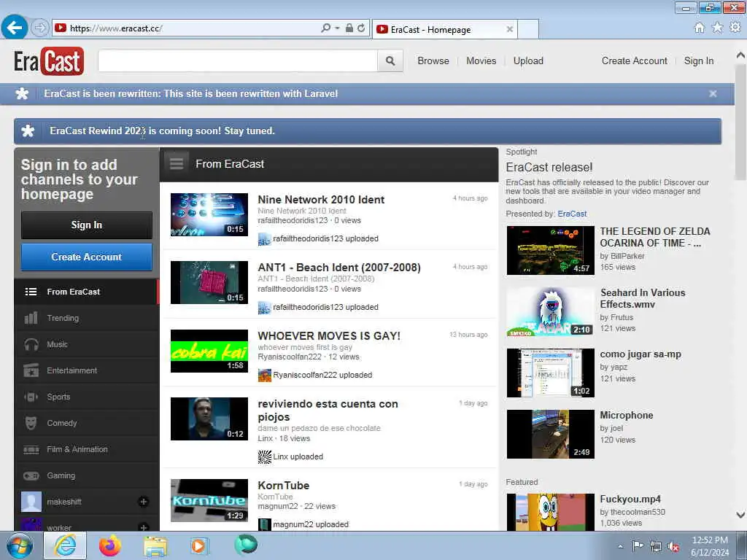Click Create Account in the header
This screenshot has width=747, height=560.
point(634,61)
